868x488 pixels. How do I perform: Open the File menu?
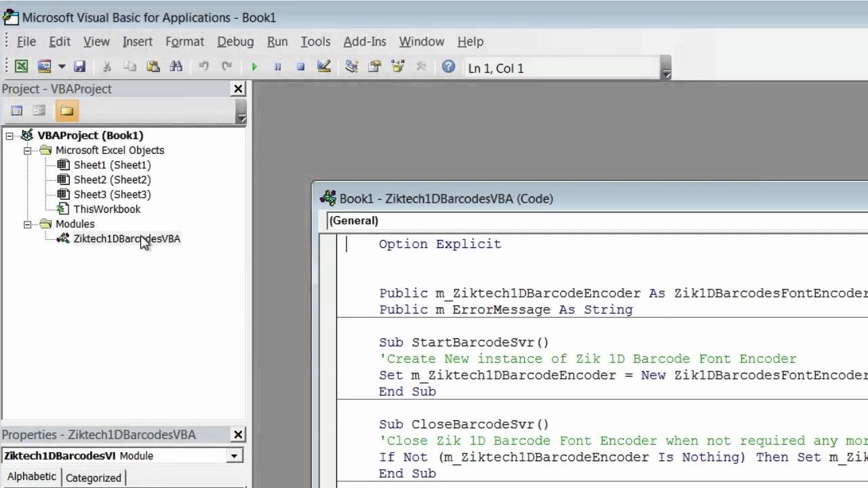[x=26, y=41]
